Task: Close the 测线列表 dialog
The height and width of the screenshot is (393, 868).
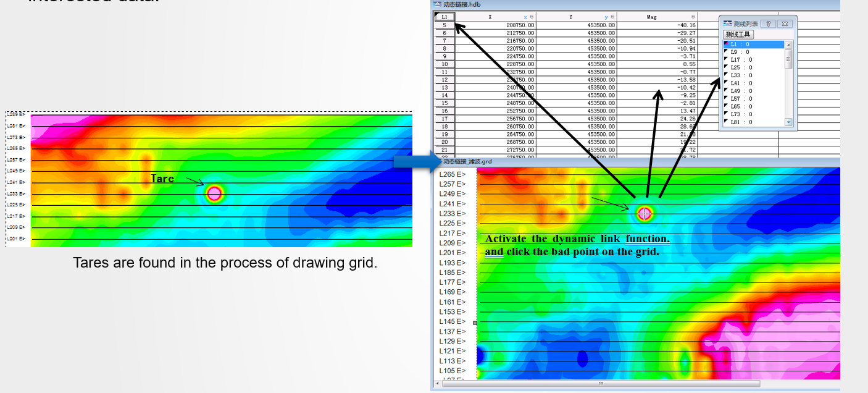Action: (785, 23)
